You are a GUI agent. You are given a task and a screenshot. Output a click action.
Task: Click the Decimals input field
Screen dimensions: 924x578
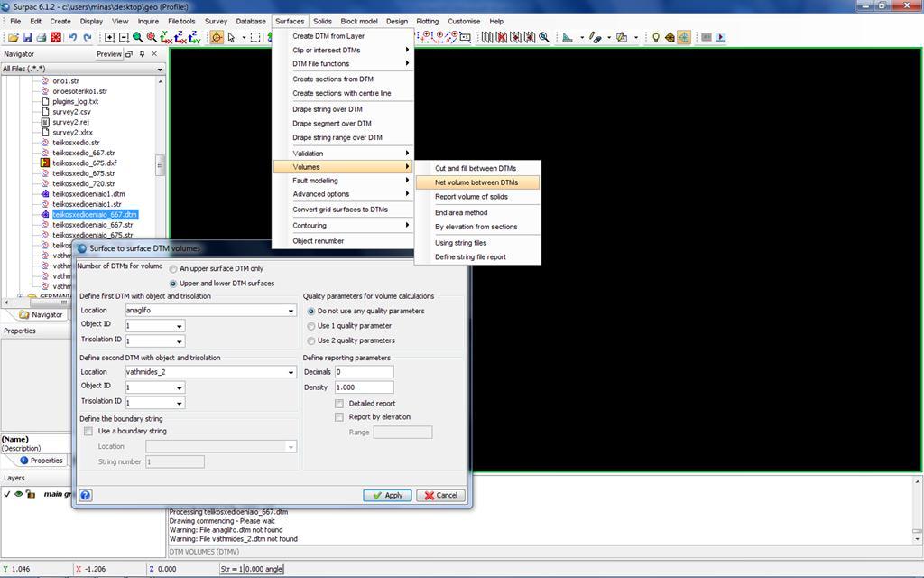pos(365,372)
